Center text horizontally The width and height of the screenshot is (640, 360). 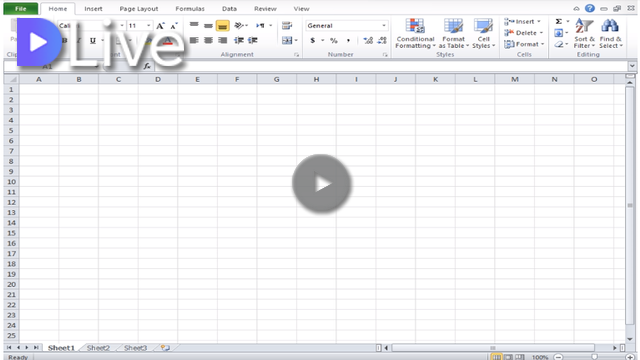coord(208,40)
